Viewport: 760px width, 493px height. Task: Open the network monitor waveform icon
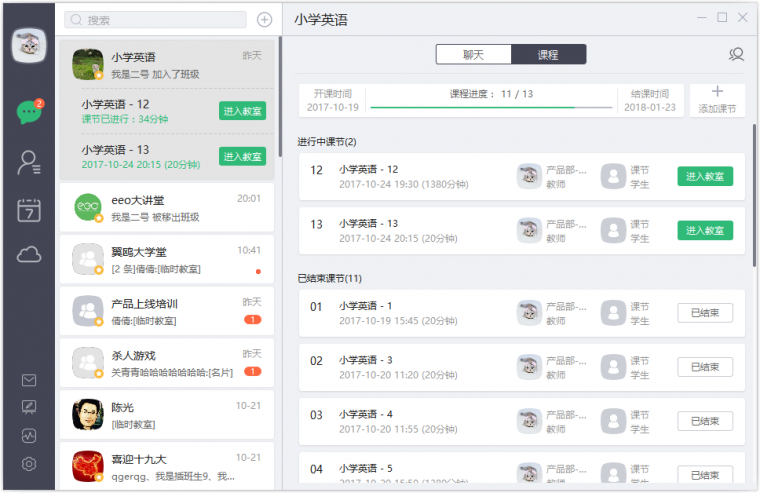(x=29, y=436)
